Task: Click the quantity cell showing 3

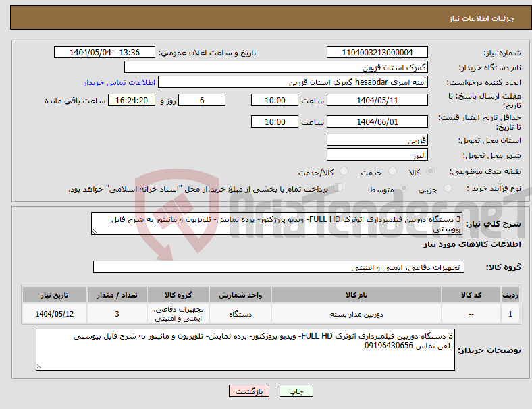Action: pyautogui.click(x=117, y=314)
